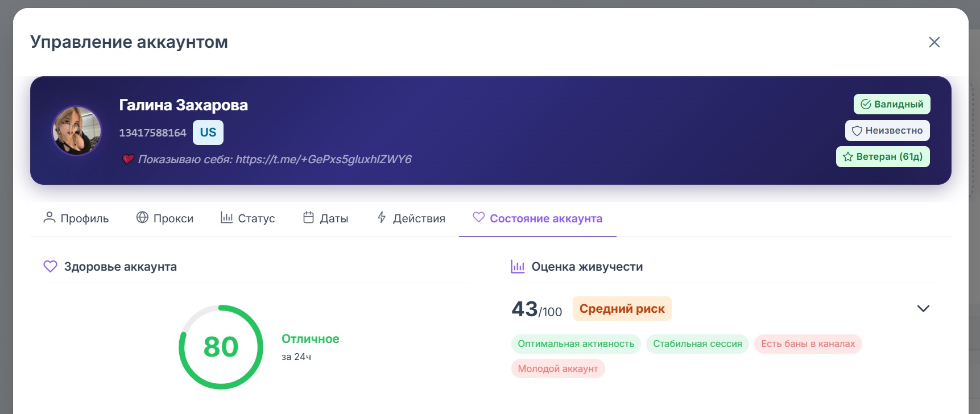Click Галина Захарова's profile avatar
980x414 pixels.
point(77,130)
